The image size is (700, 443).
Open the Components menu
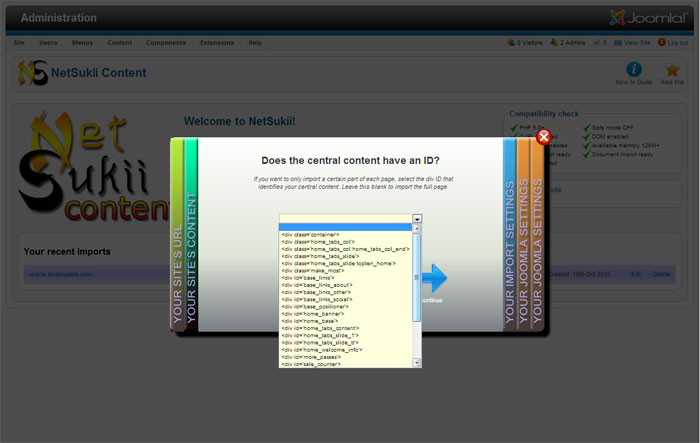click(166, 43)
